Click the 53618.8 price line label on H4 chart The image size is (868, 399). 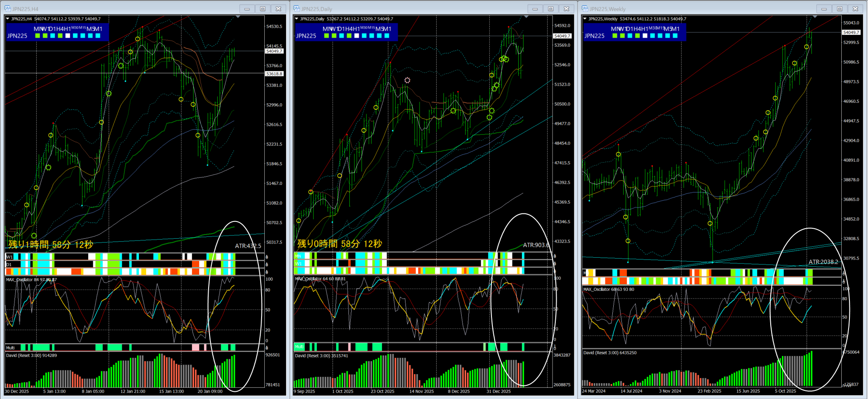pyautogui.click(x=274, y=73)
